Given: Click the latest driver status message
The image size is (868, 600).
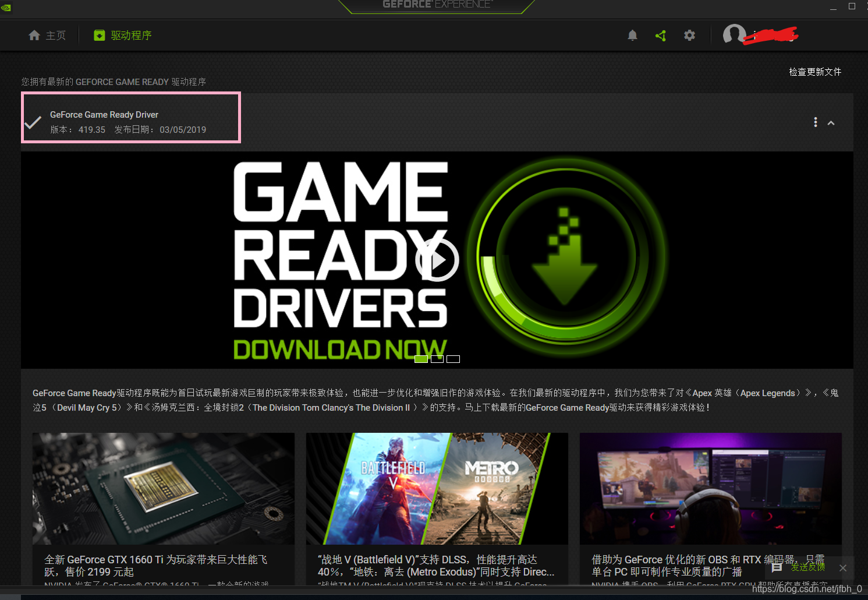Looking at the screenshot, I should pos(114,82).
